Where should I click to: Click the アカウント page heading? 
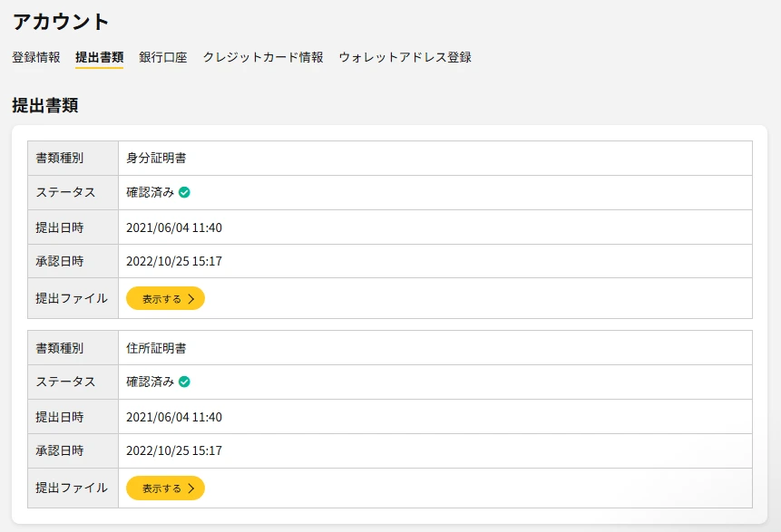[x=61, y=22]
